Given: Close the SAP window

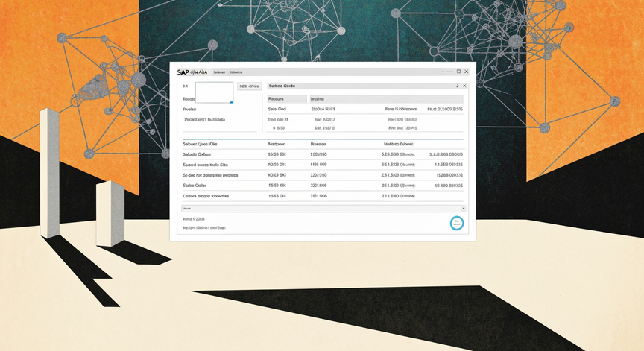Looking at the screenshot, I should (x=466, y=72).
